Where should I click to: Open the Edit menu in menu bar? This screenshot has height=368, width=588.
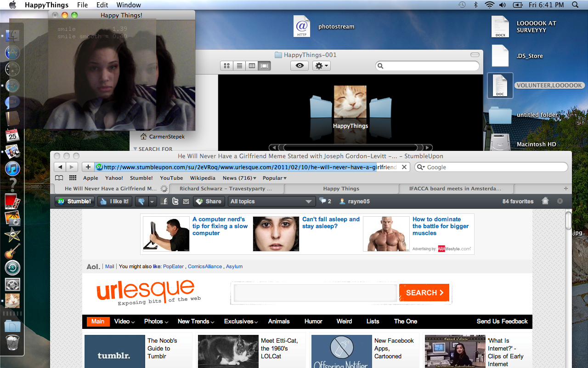pos(102,5)
